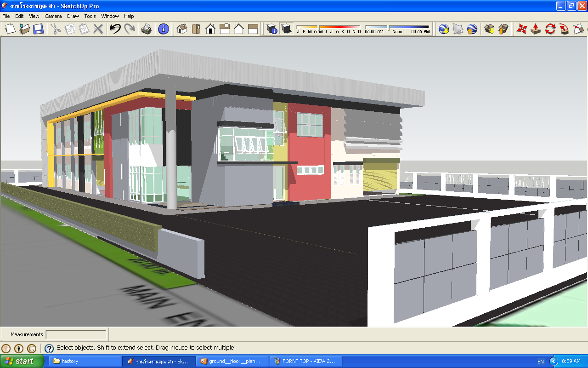This screenshot has height=368, width=588.
Task: Switch to Back view house icon
Action: (x=239, y=29)
